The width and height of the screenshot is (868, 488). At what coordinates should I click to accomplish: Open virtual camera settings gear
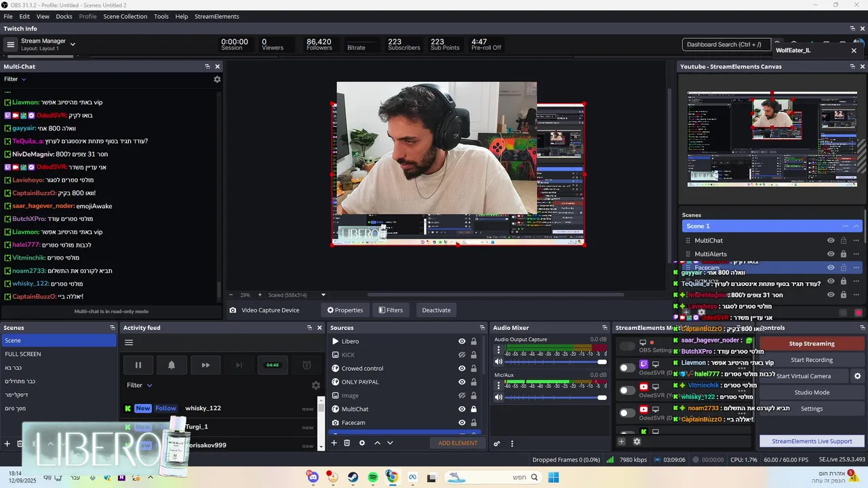coord(857,376)
